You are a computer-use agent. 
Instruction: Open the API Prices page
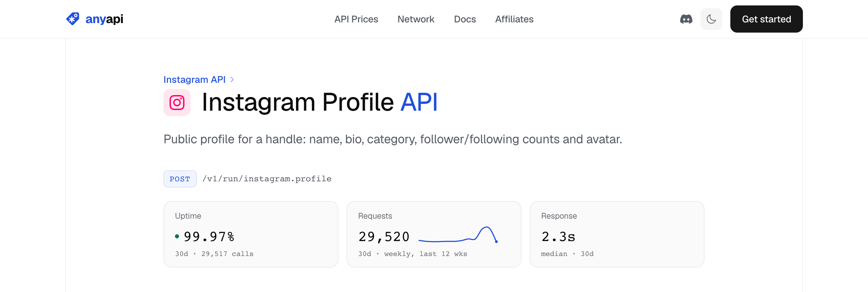click(x=356, y=19)
